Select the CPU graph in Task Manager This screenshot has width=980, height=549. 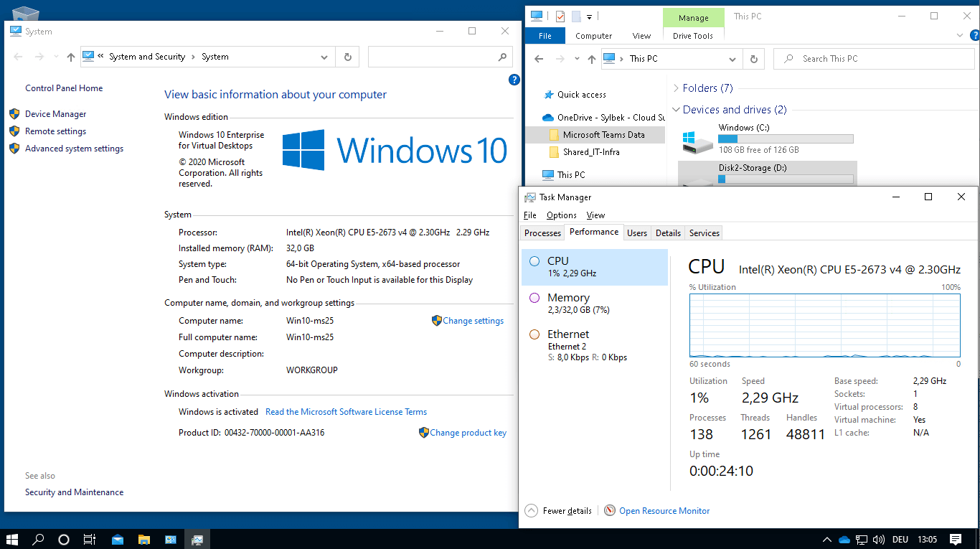pyautogui.click(x=595, y=266)
